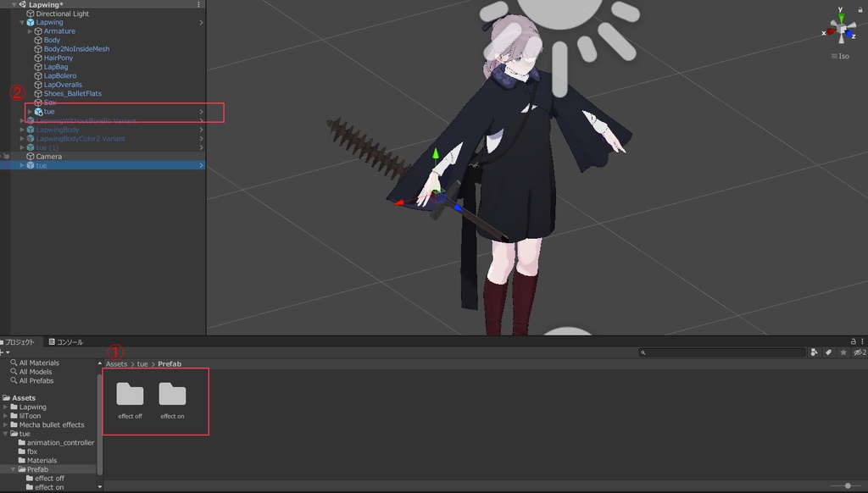Open Favorites star button in Project panel
The height and width of the screenshot is (493, 868).
(x=843, y=352)
